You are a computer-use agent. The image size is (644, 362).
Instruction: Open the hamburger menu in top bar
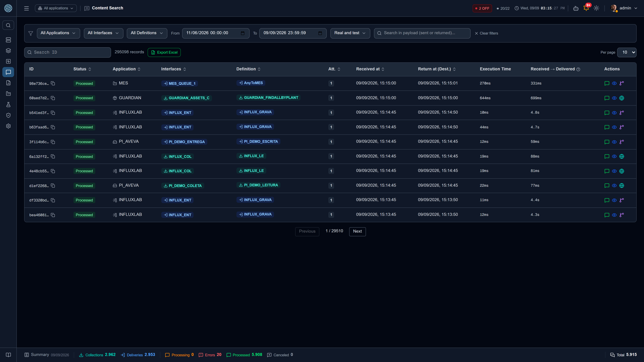26,8
